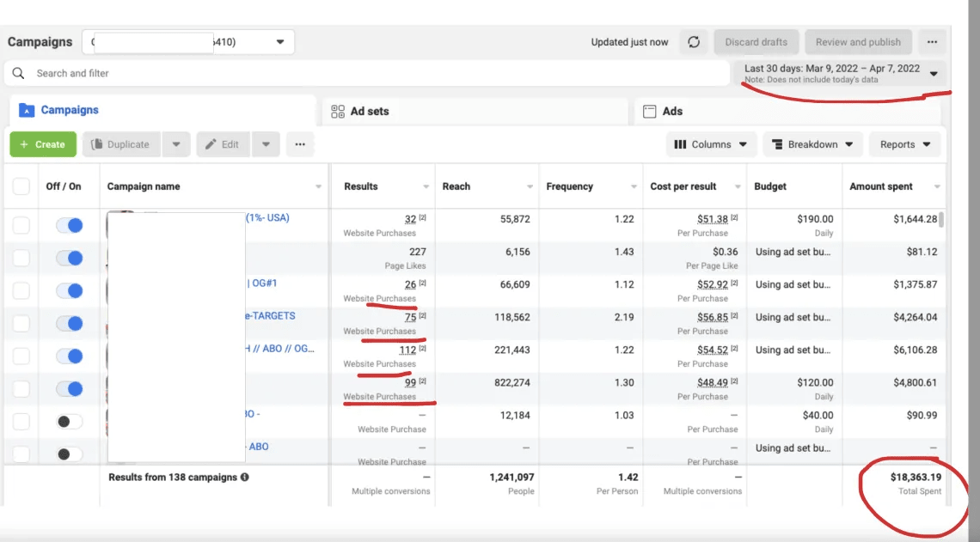Check the box for the Page Likes campaign
Screen dimensions: 980x542
(x=21, y=258)
